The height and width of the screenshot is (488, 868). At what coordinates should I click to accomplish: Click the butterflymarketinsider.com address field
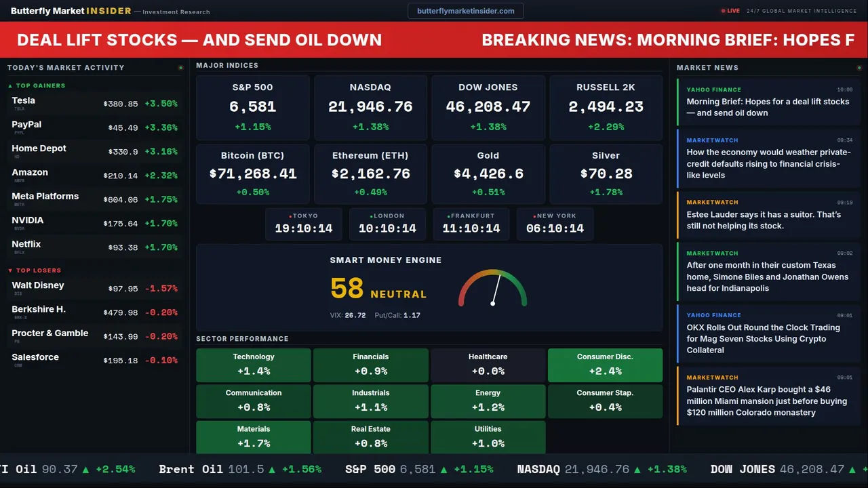466,11
